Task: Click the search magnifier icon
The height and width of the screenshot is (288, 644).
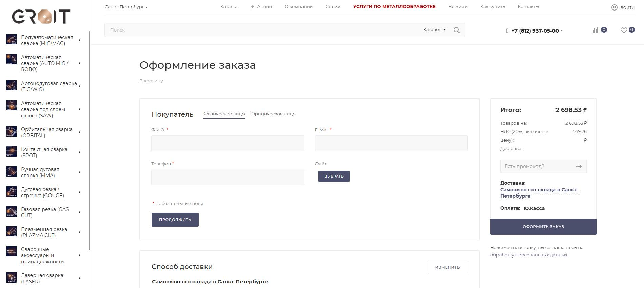Action: point(456,30)
